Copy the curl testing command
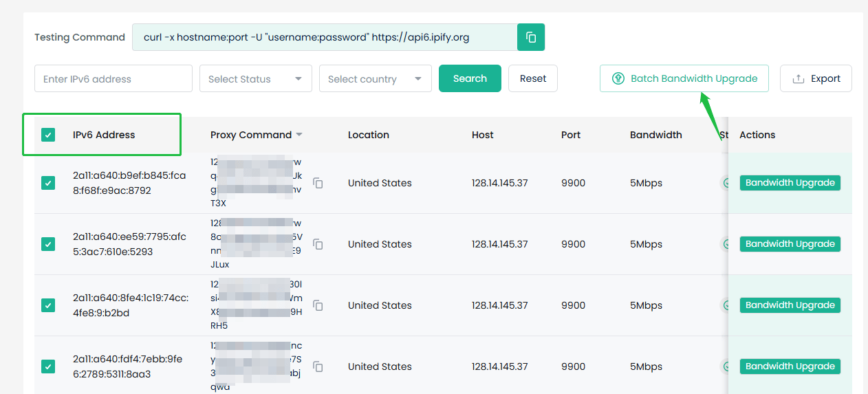The width and height of the screenshot is (868, 394). point(531,37)
